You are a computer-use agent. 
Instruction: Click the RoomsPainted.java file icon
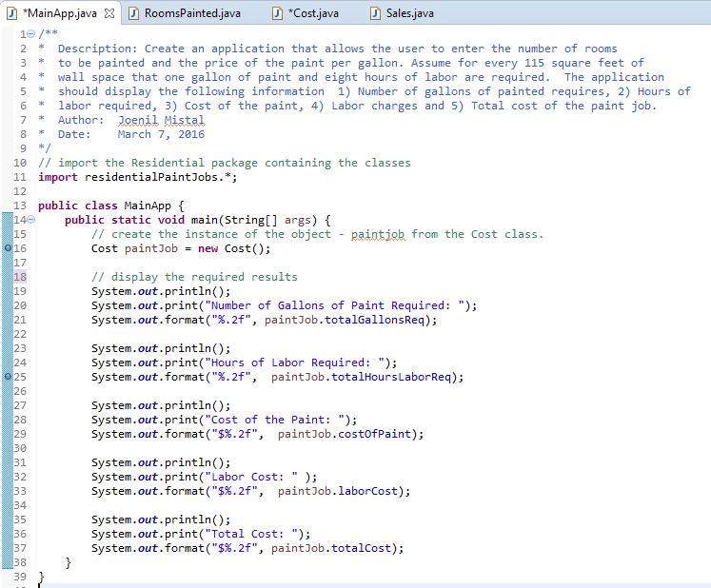click(x=135, y=13)
